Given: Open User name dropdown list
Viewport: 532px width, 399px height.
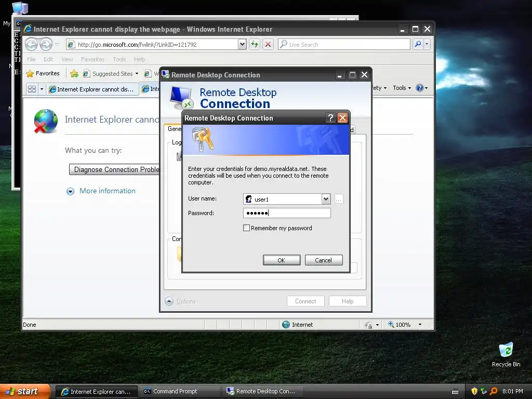Looking at the screenshot, I should (x=326, y=199).
